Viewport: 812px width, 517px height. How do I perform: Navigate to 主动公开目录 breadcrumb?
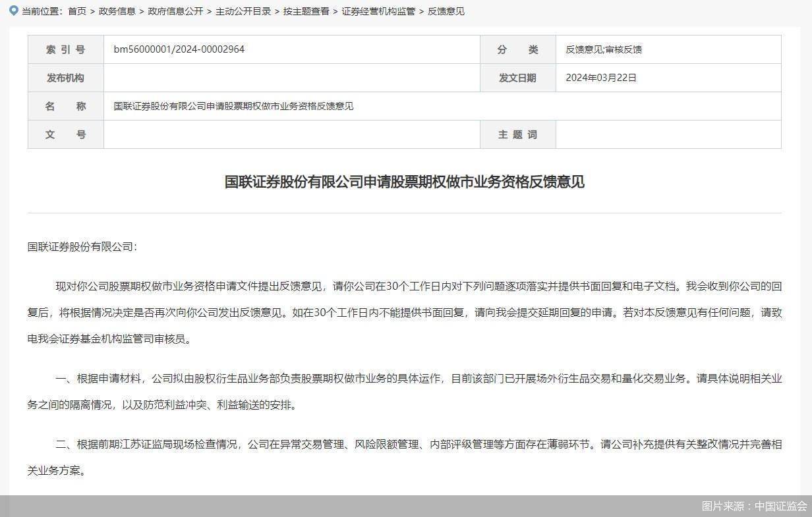(243, 11)
